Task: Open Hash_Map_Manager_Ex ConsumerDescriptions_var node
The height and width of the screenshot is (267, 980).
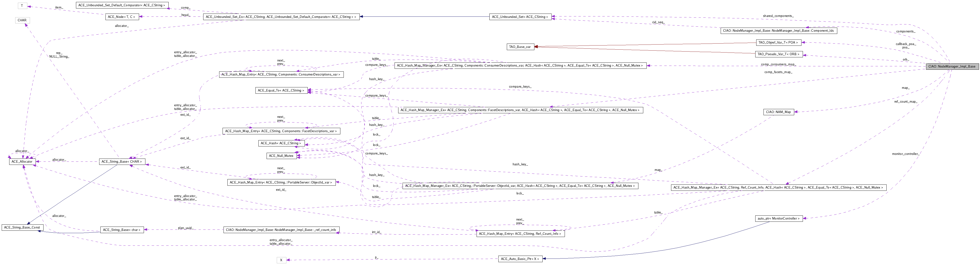Action: [x=520, y=66]
